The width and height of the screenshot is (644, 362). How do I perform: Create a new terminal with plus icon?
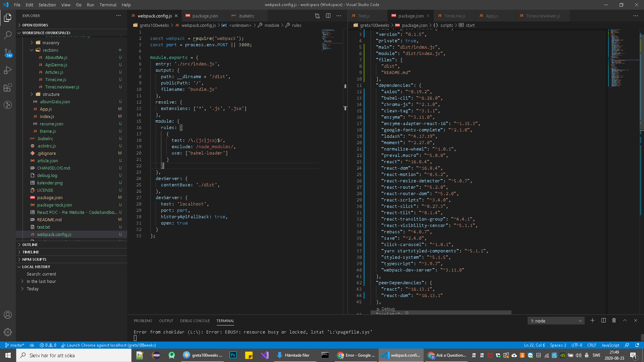[x=592, y=320]
